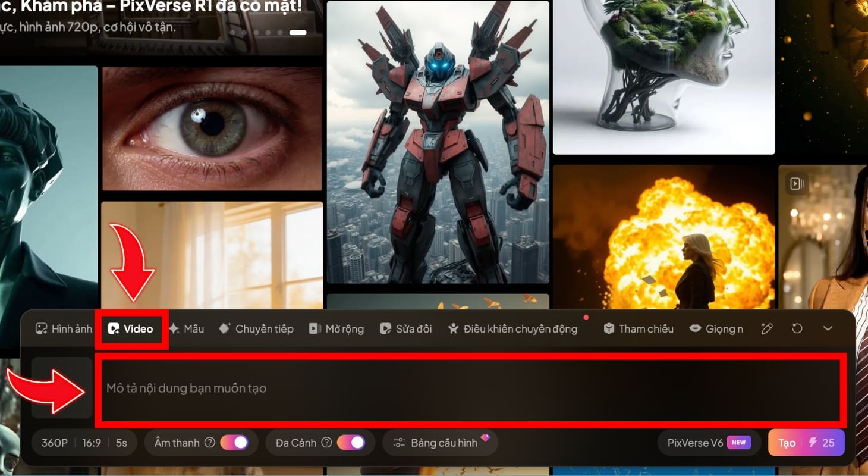
Task: Open the PixVerse V6 model dropdown
Action: click(709, 442)
